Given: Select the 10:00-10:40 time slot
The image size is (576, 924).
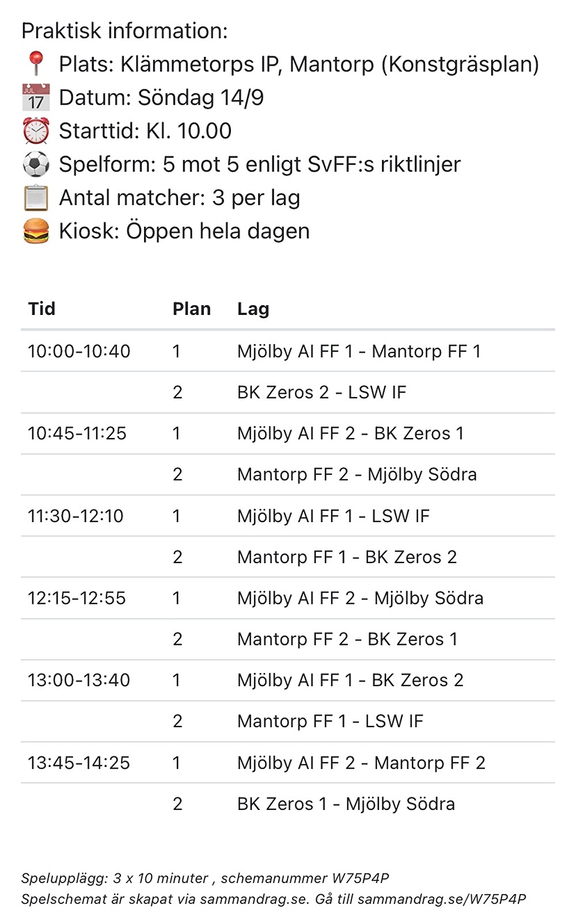Looking at the screenshot, I should click(x=79, y=351).
